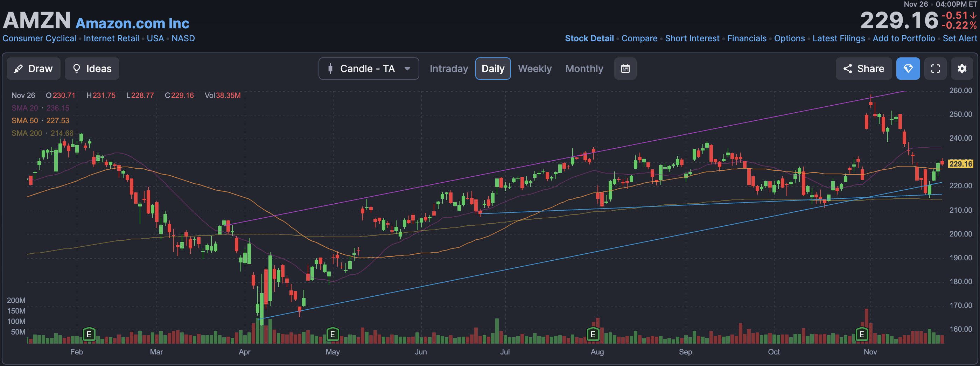Select the Daily timeframe tab
This screenshot has width=980, height=366.
pyautogui.click(x=493, y=69)
